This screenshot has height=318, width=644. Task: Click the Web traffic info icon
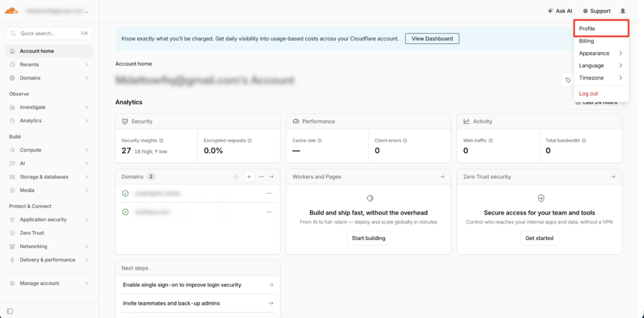(x=491, y=140)
